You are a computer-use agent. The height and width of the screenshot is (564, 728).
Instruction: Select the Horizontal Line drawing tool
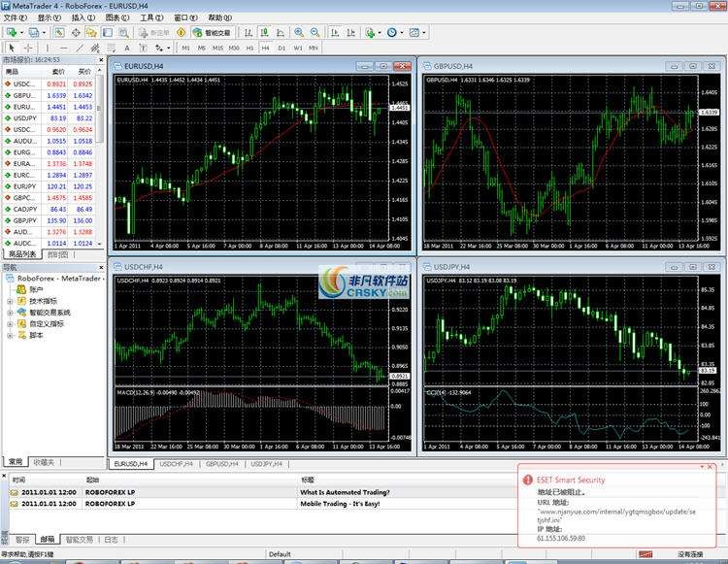coord(64,48)
